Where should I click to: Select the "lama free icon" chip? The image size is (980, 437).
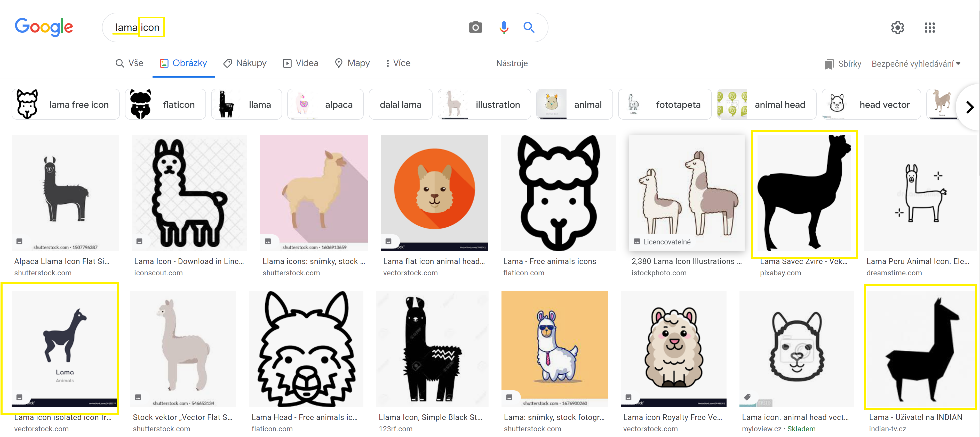(x=66, y=104)
